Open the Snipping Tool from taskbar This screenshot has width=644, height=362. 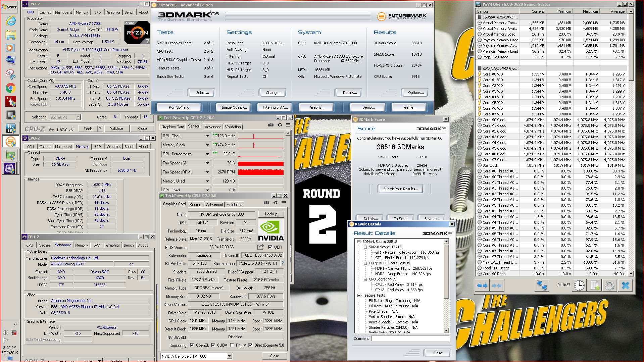11,74
